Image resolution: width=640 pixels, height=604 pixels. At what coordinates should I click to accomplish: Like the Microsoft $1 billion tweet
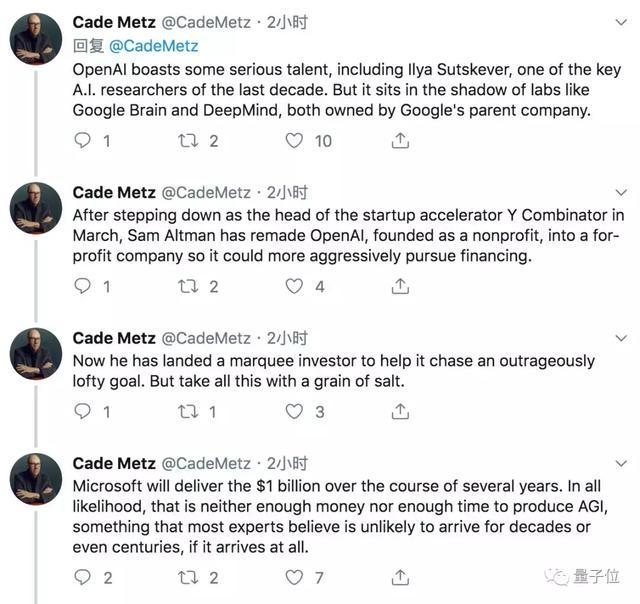294,577
